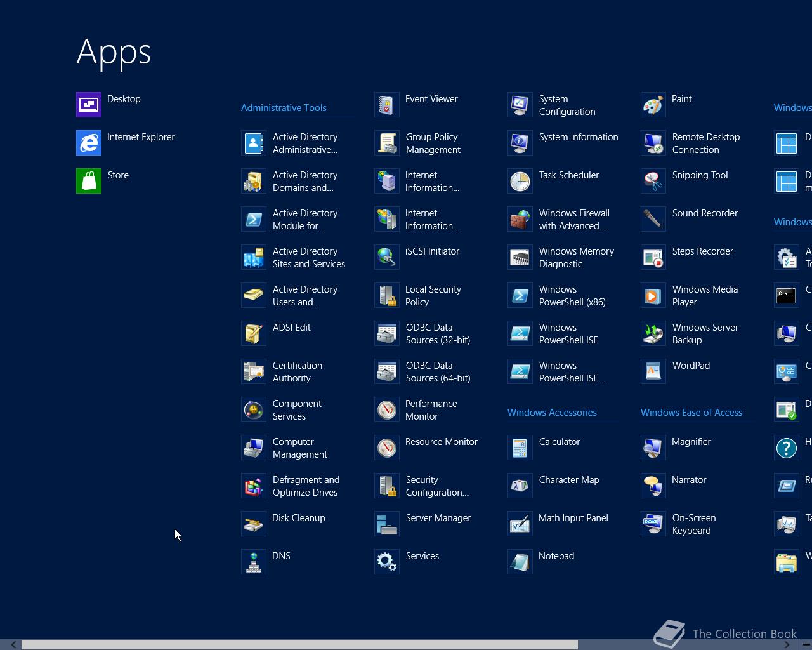Open Active Directory Domains and Trusts icon
The height and width of the screenshot is (650, 812).
(254, 181)
